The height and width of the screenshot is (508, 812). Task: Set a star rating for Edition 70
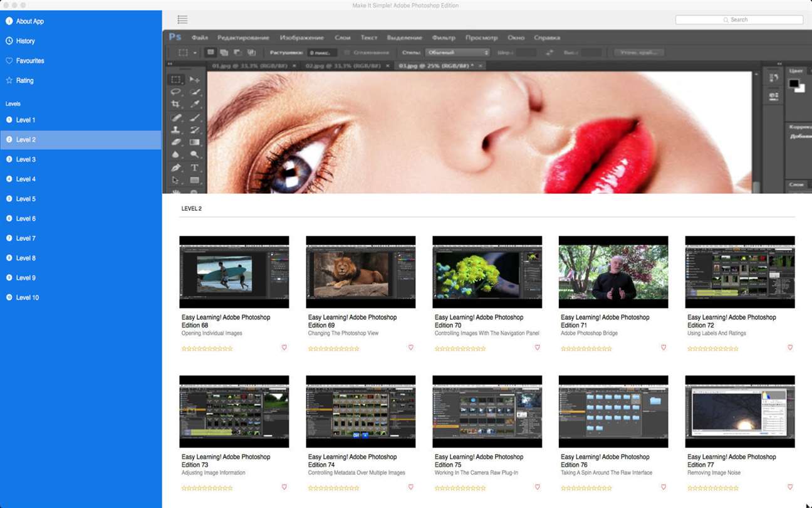[x=461, y=349]
